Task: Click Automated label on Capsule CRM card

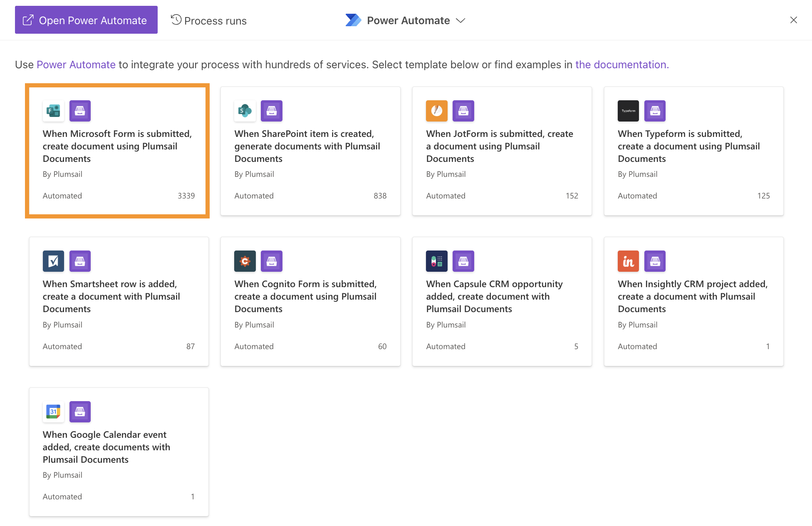Action: tap(446, 346)
